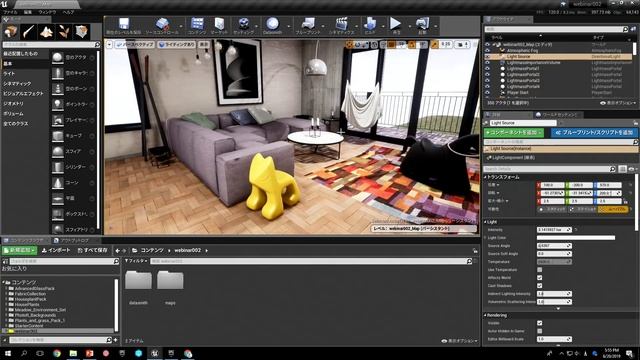Image resolution: width=640 pixels, height=360 pixels.
Task: Toggle the Use Temperature checkbox
Action: point(540,270)
